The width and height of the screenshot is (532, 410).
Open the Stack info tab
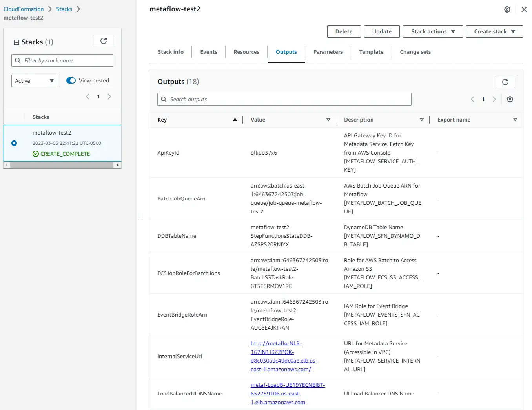click(x=171, y=52)
